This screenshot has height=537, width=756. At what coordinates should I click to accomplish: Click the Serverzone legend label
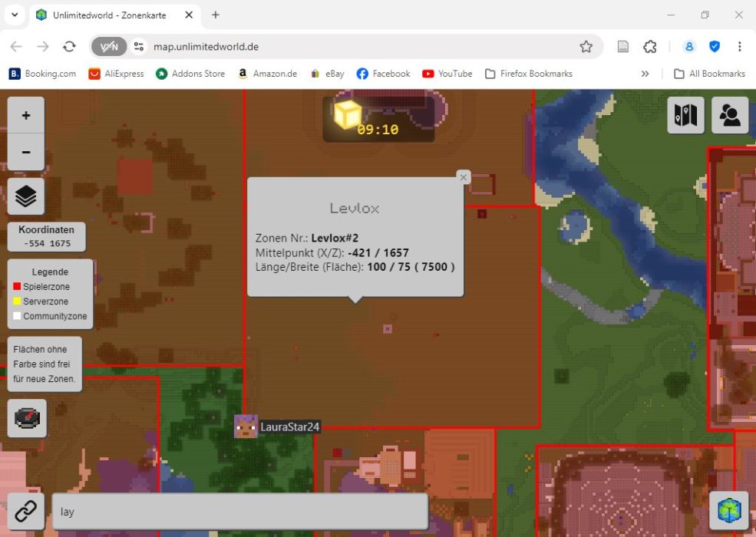click(x=46, y=301)
